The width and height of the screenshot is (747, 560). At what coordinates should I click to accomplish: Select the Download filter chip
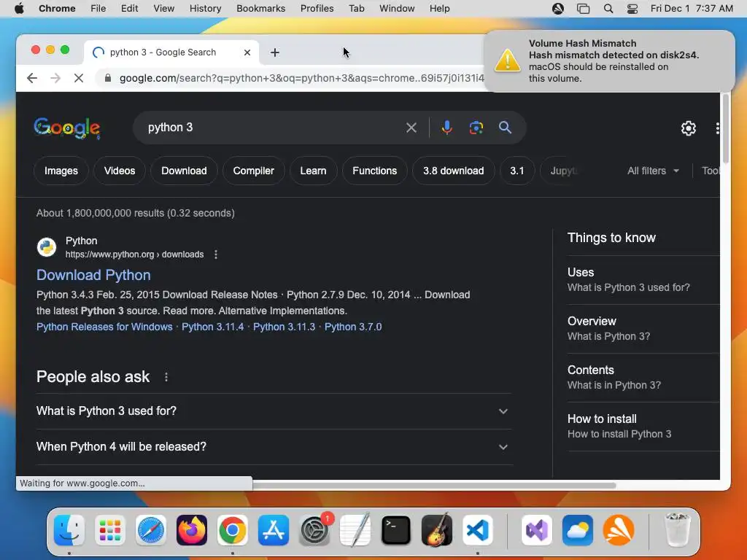coord(184,171)
